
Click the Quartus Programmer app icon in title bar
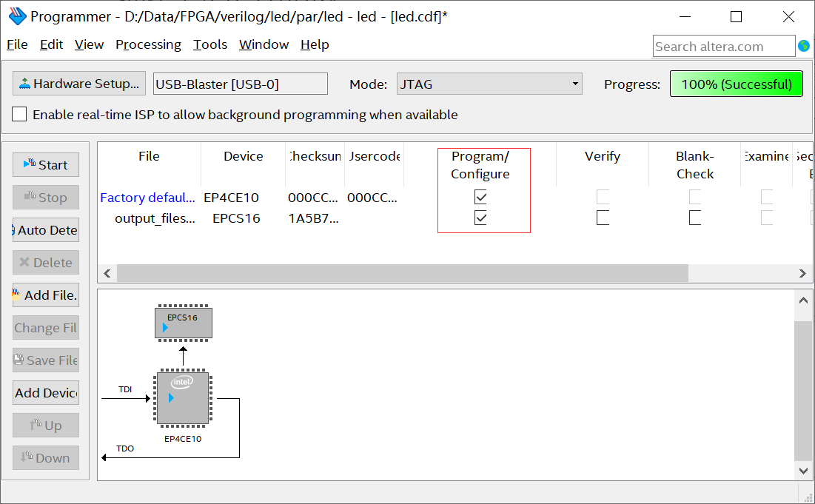pyautogui.click(x=17, y=16)
